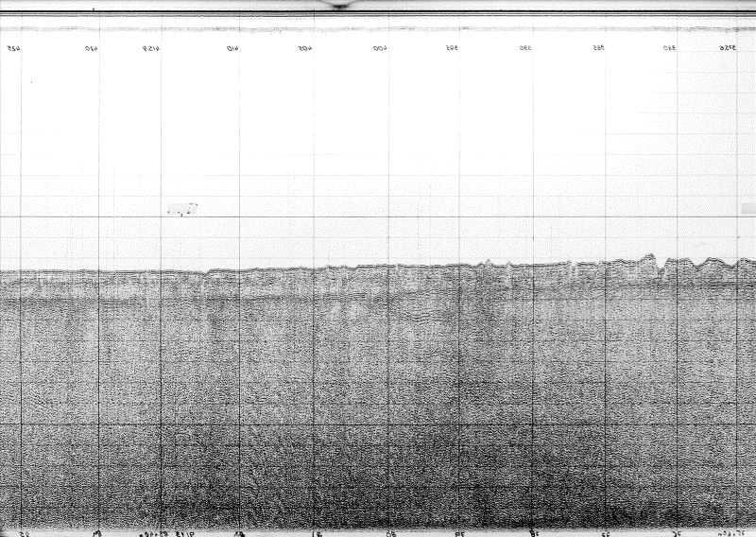Click the mirrored 400 label at top
Image resolution: width=756 pixels, height=537 pixels.
coord(380,47)
